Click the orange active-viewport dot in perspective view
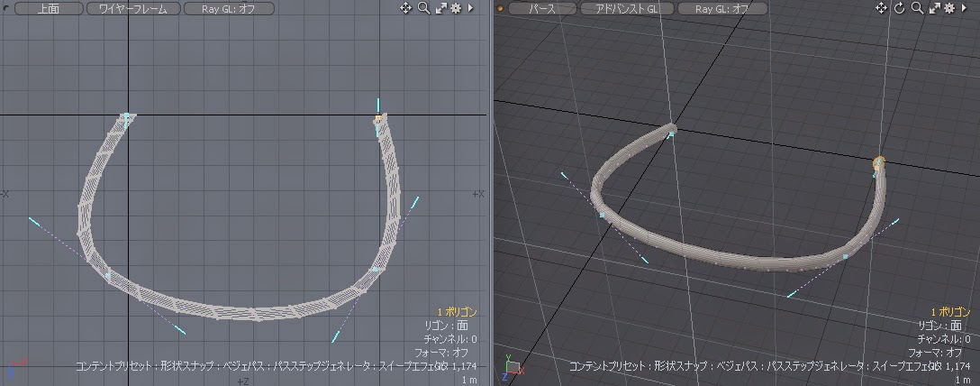This screenshot has height=386, width=980. [x=500, y=9]
